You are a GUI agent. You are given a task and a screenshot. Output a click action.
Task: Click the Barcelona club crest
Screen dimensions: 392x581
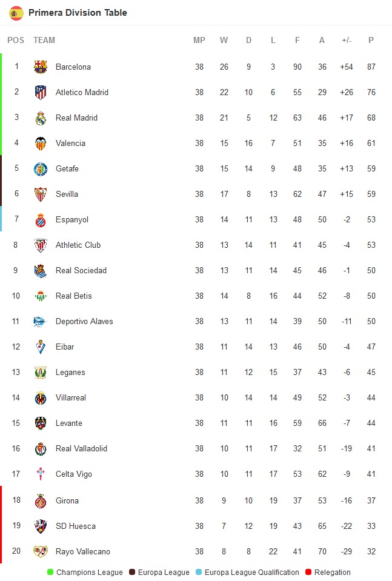coord(41,67)
